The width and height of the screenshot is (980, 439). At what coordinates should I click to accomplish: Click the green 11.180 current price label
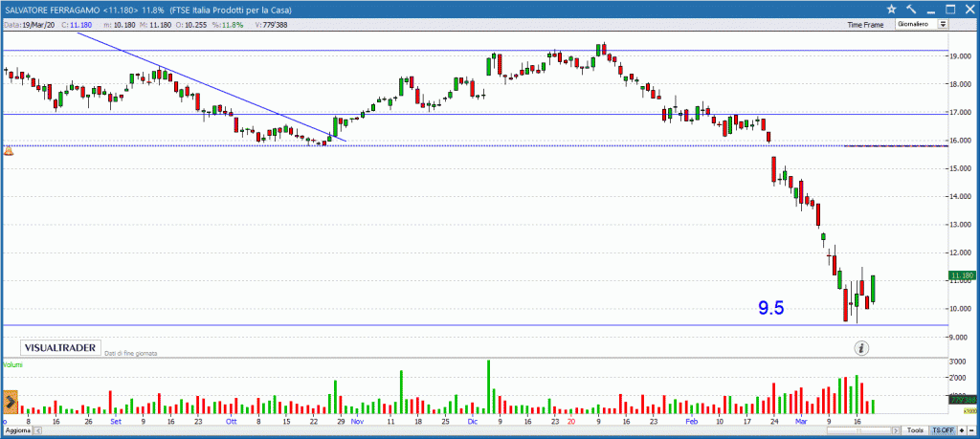pos(963,275)
